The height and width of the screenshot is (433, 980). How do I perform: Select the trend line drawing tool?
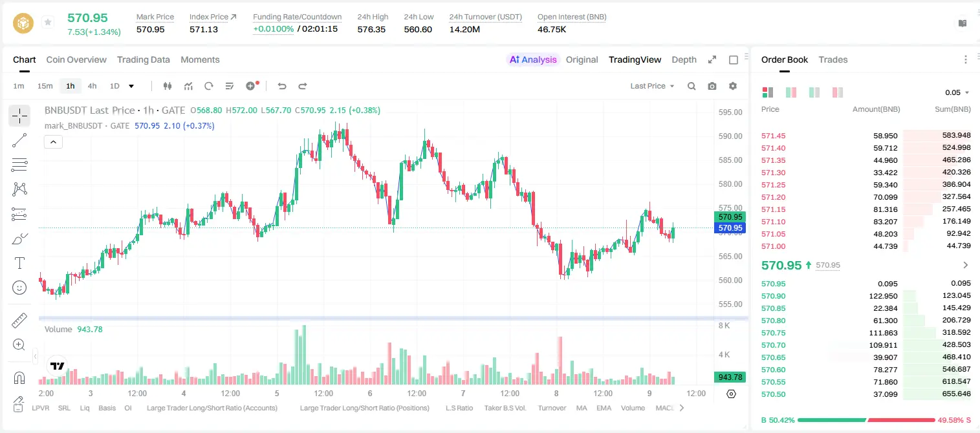(x=19, y=140)
